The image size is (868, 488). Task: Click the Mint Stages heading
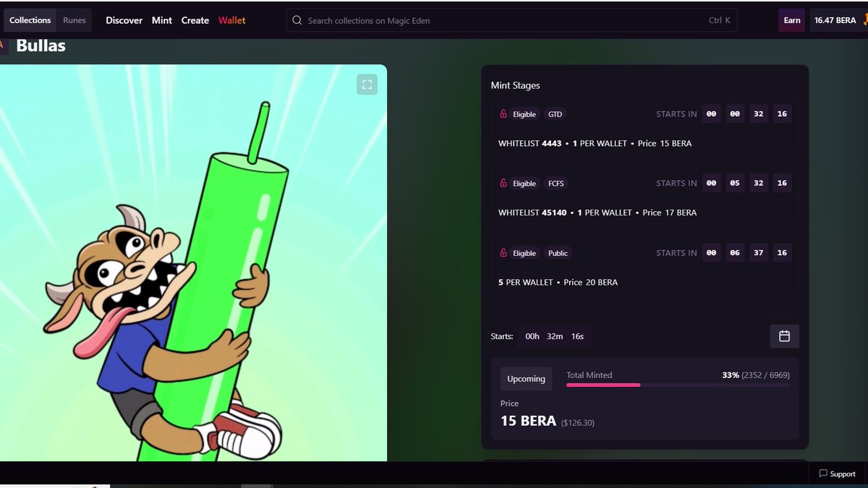515,85
